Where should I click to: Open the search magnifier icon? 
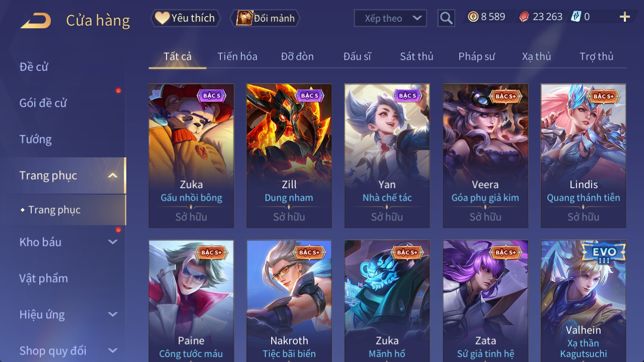tap(446, 18)
